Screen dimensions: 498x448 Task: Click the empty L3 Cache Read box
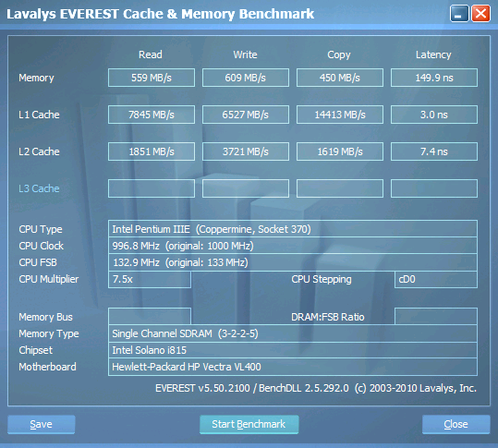(x=152, y=188)
